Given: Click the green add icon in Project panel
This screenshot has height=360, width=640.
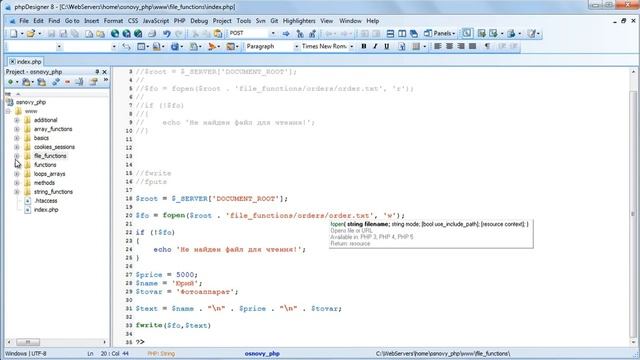Looking at the screenshot, I should point(11,82).
